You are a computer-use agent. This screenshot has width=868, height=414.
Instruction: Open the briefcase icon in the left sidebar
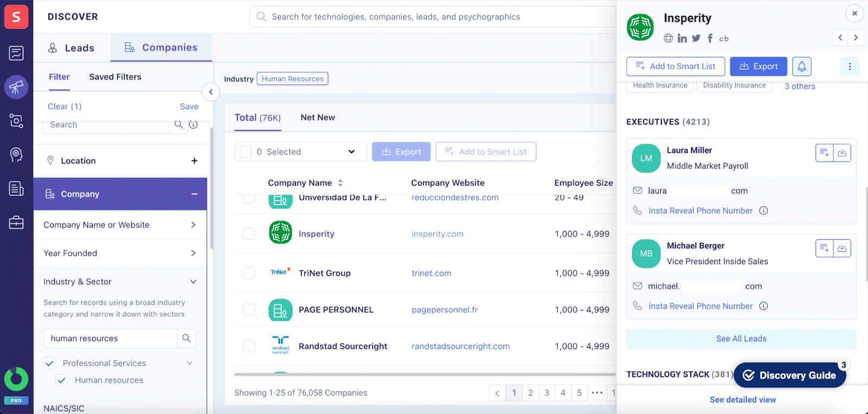[16, 222]
